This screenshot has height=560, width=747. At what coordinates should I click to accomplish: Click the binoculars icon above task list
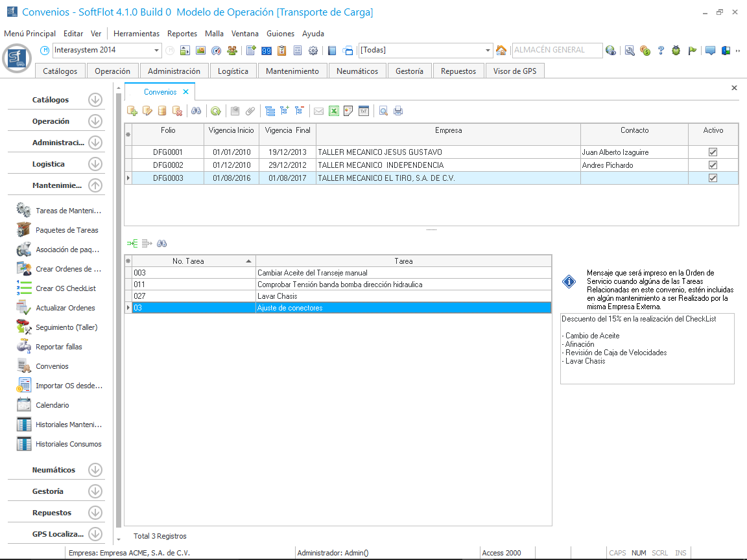(162, 244)
